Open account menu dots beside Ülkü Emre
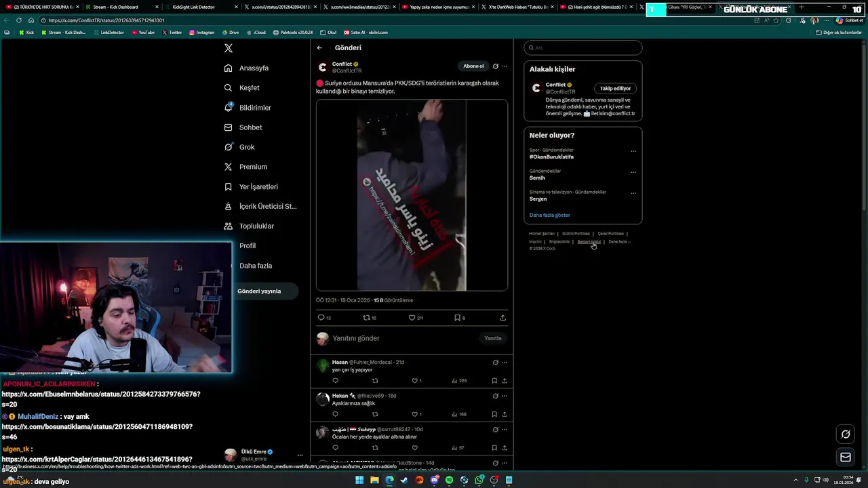 pos(300,455)
